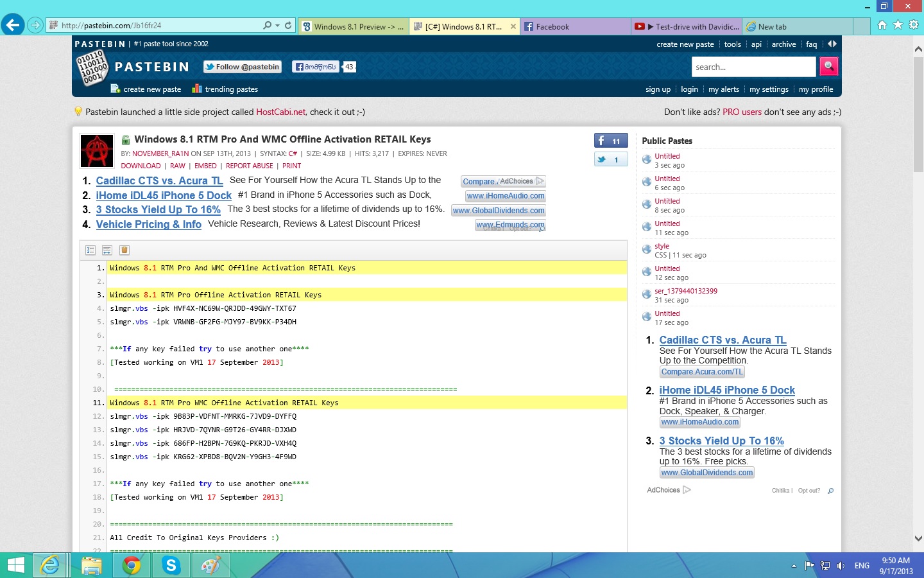Viewport: 924px width, 578px height.
Task: Refresh the page with the reload icon
Action: 288,26
